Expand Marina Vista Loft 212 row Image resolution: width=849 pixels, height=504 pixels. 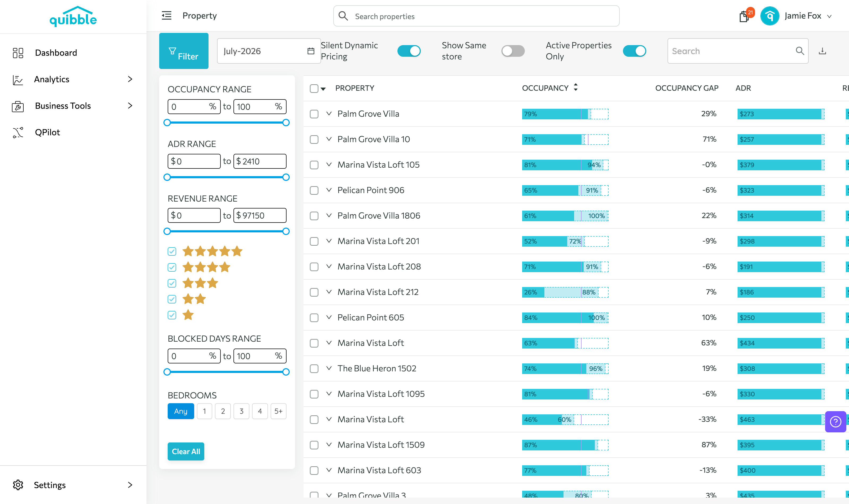[329, 292]
